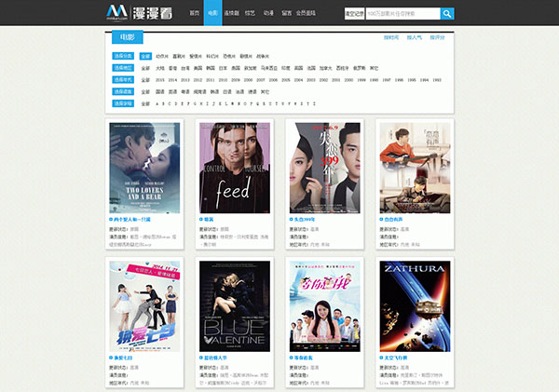Click the icon beside the Feed movie title
559x392 pixels.
(x=200, y=221)
